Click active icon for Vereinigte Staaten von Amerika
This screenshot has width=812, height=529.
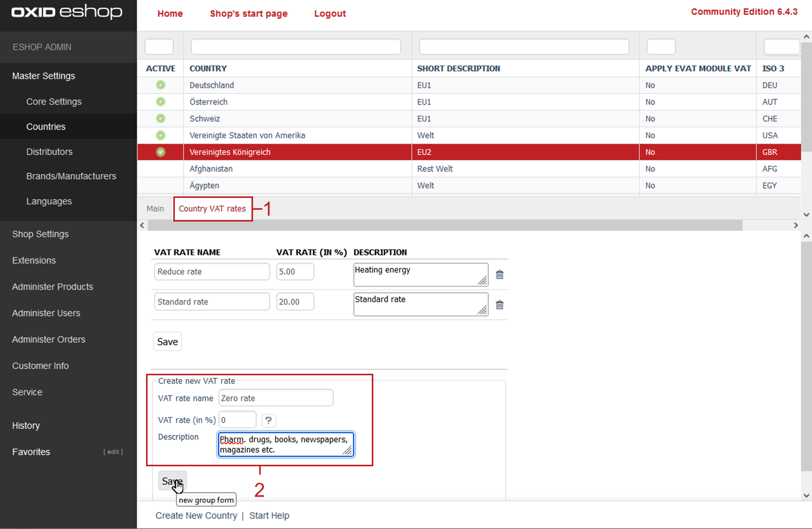click(160, 135)
